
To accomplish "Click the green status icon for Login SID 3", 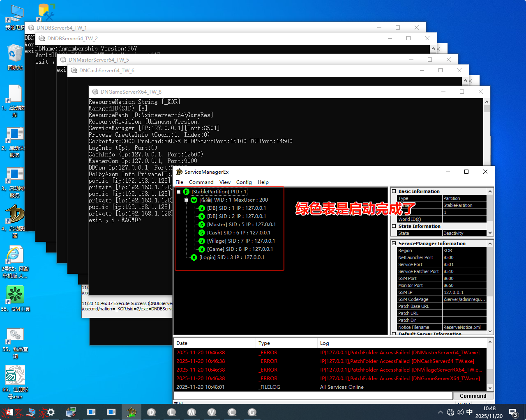I will (x=194, y=257).
